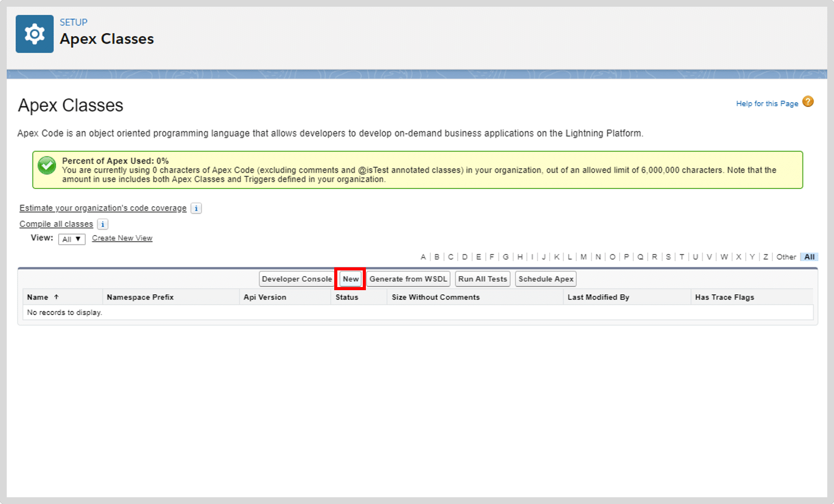Filter classes by letter P
The height and width of the screenshot is (504, 834).
pos(626,257)
